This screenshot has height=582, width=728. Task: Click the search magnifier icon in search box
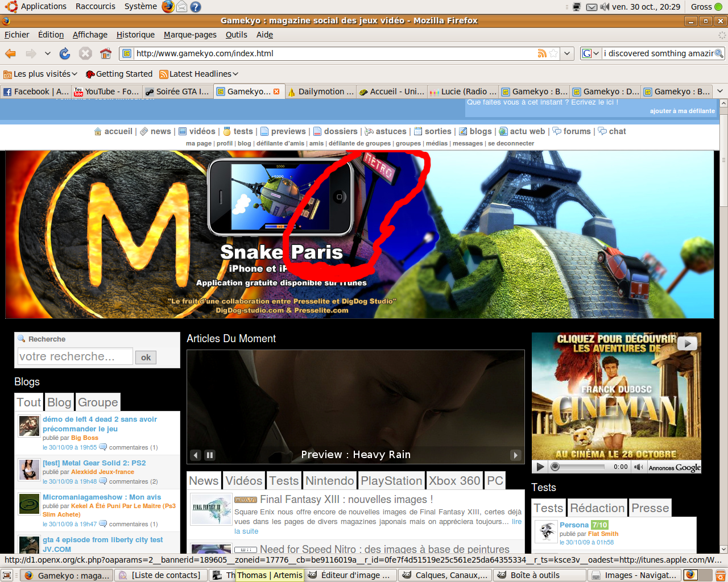719,53
